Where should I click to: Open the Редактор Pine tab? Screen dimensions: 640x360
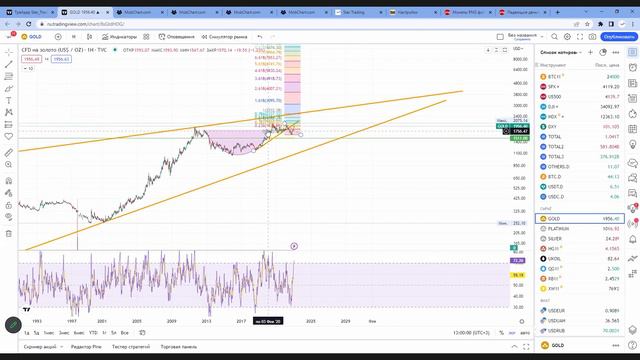click(x=86, y=347)
